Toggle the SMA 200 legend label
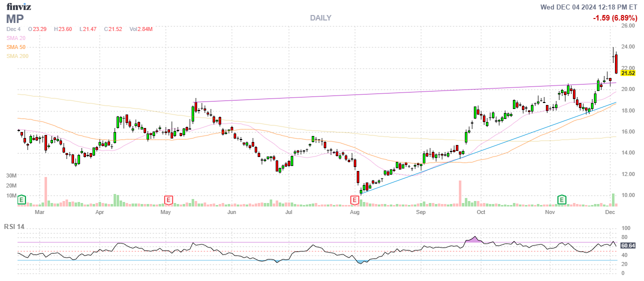This screenshot has width=644, height=281. point(18,56)
